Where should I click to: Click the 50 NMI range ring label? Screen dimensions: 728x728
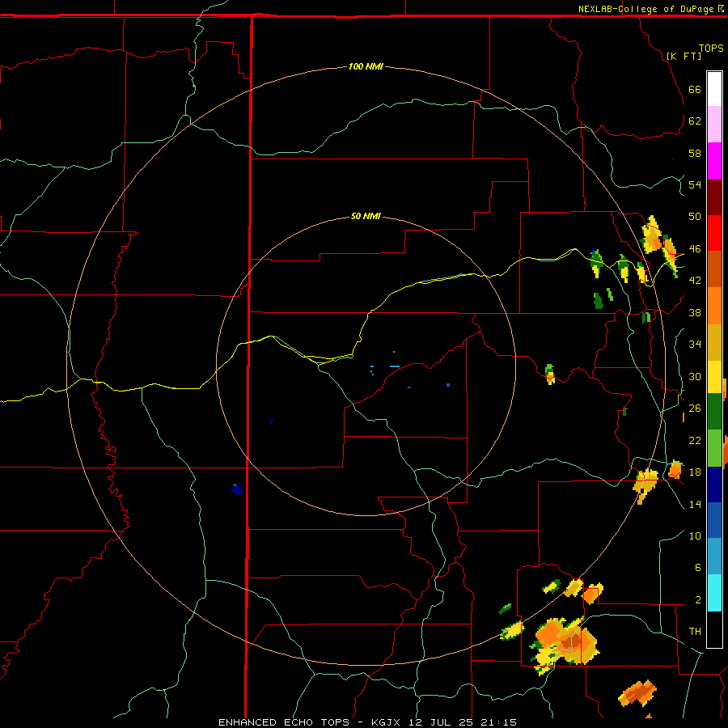click(x=366, y=216)
